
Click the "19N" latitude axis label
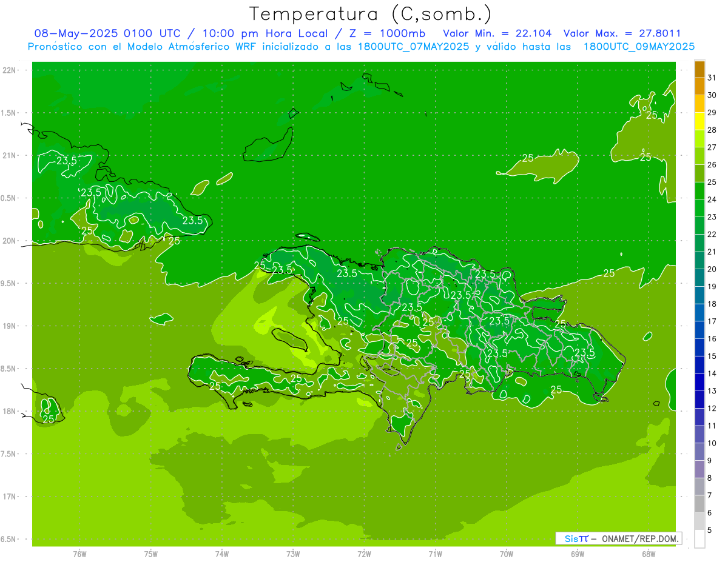pos(10,326)
